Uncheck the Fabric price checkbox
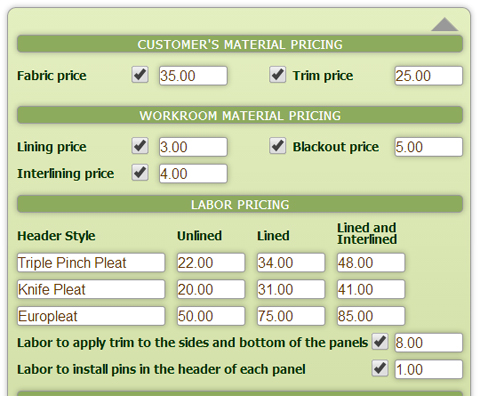Screen dimensions: 480x396 click(x=140, y=75)
